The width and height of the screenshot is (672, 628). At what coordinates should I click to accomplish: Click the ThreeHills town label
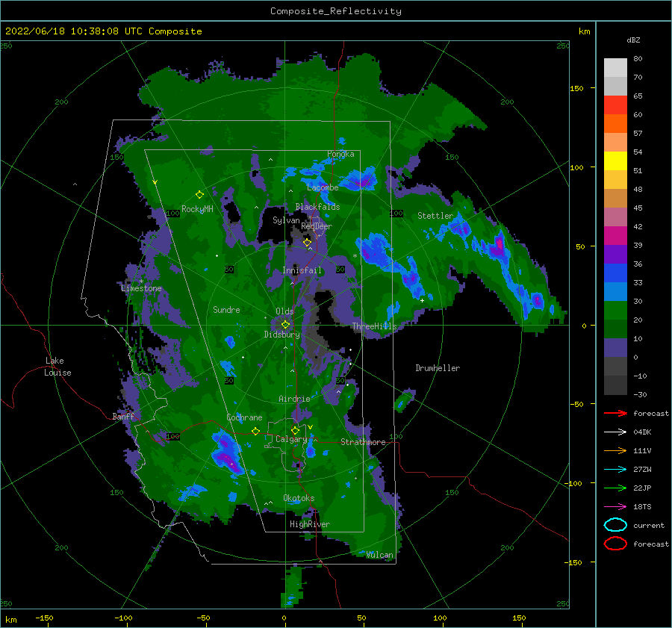click(375, 326)
